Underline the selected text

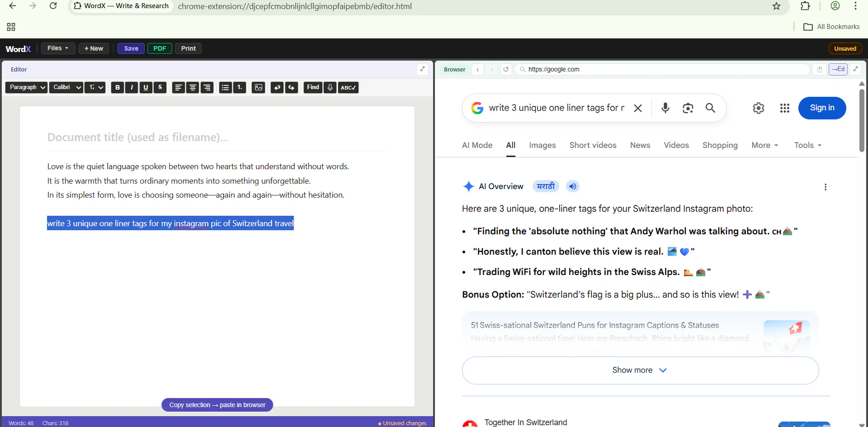click(146, 87)
